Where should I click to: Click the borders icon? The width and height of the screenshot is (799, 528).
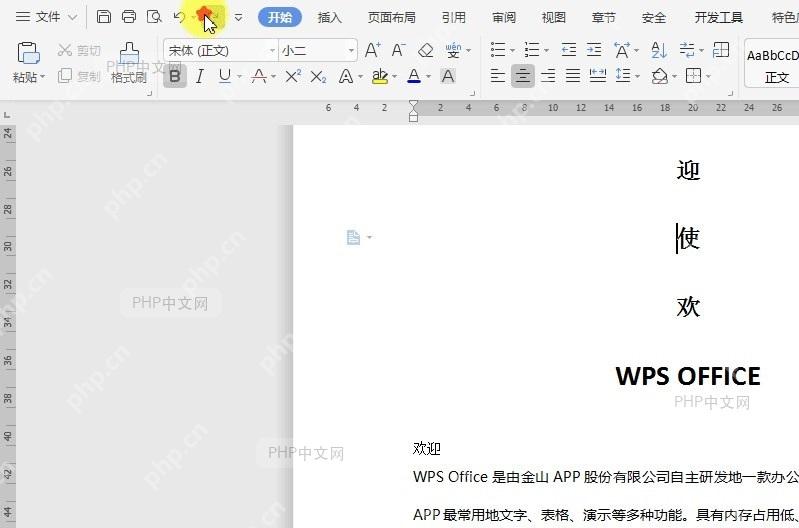(694, 76)
